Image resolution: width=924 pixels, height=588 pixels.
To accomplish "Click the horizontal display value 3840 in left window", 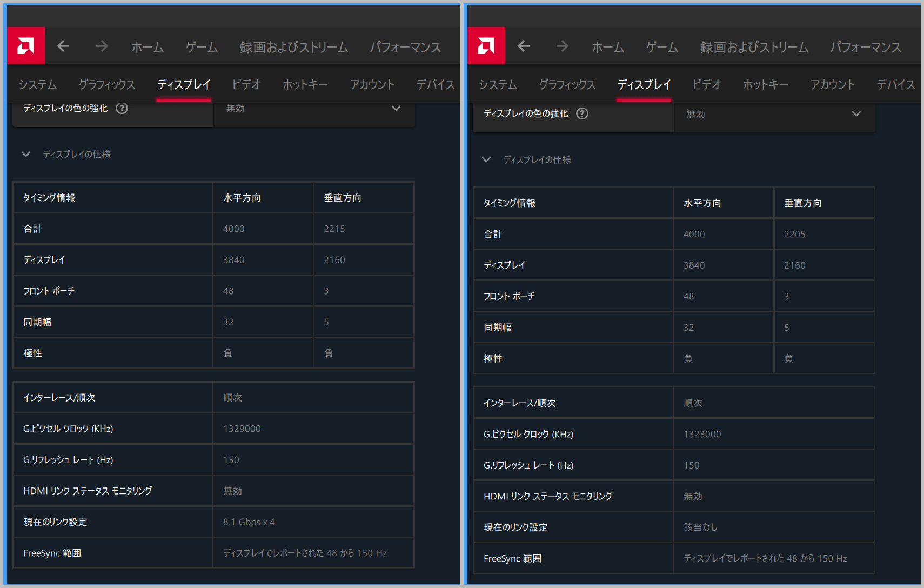I will pyautogui.click(x=234, y=260).
